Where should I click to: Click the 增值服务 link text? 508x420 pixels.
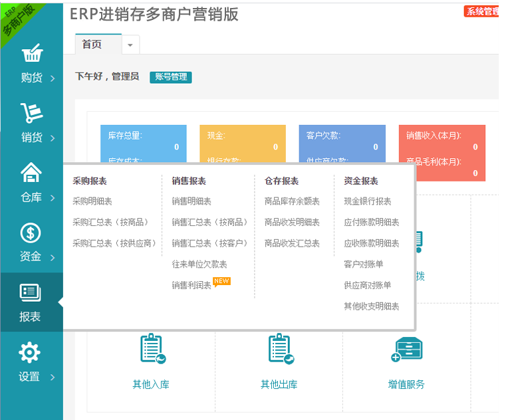(x=406, y=384)
